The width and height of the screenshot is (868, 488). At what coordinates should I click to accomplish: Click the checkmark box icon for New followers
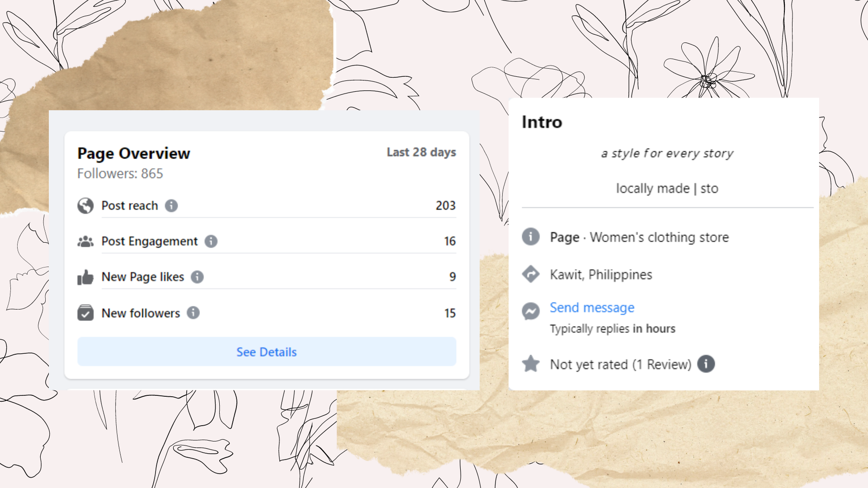(x=85, y=313)
